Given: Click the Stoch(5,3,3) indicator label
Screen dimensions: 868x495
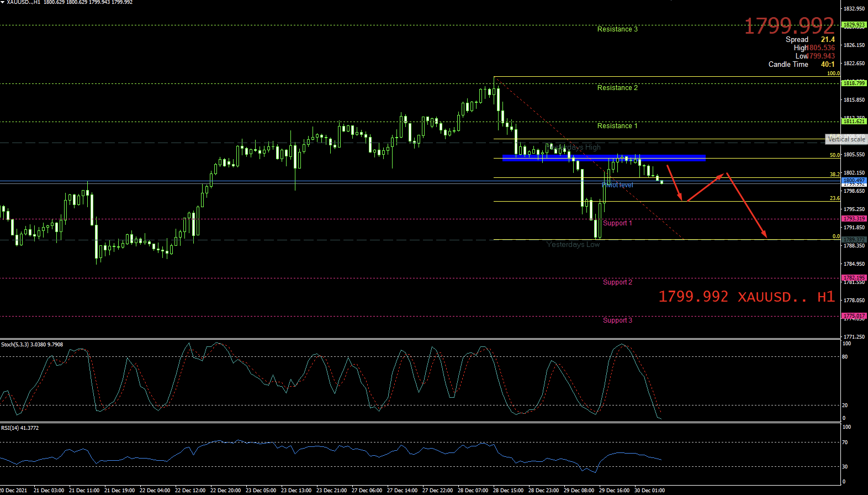Looking at the screenshot, I should [32, 345].
